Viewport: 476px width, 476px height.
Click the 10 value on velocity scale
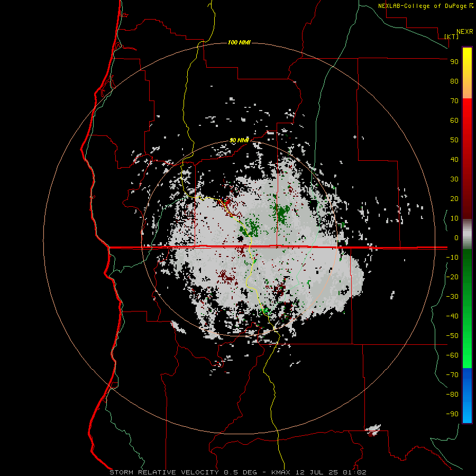454,218
